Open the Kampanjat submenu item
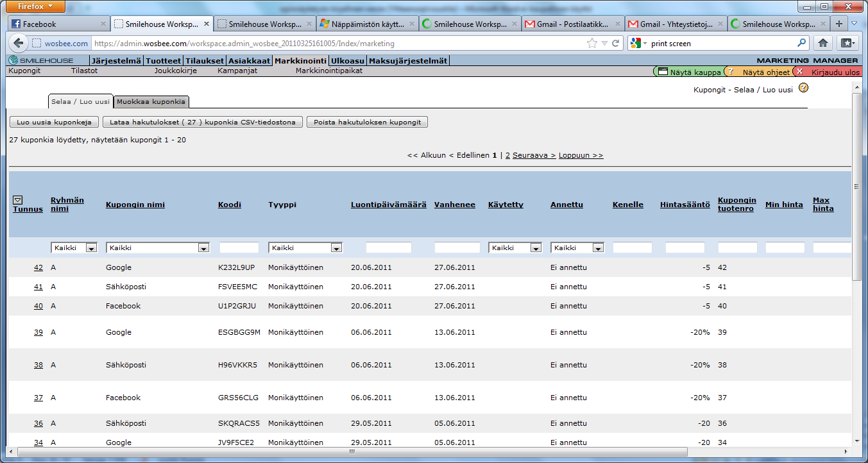This screenshot has height=463, width=868. (x=237, y=71)
